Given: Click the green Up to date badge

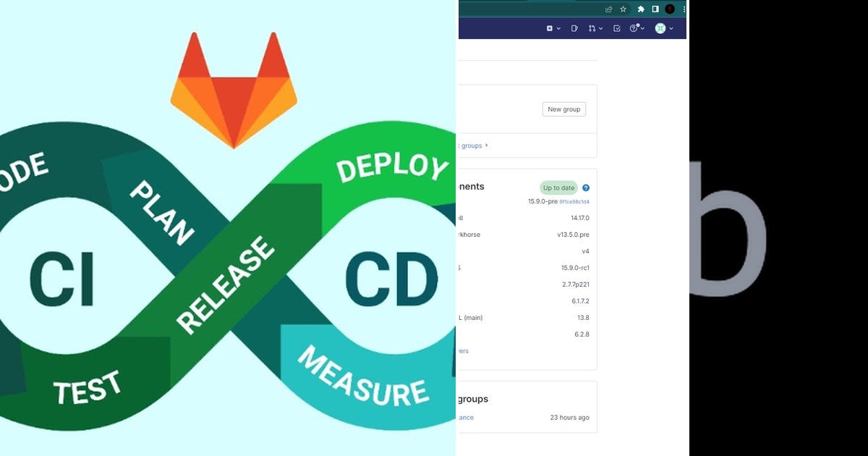Looking at the screenshot, I should coord(558,188).
